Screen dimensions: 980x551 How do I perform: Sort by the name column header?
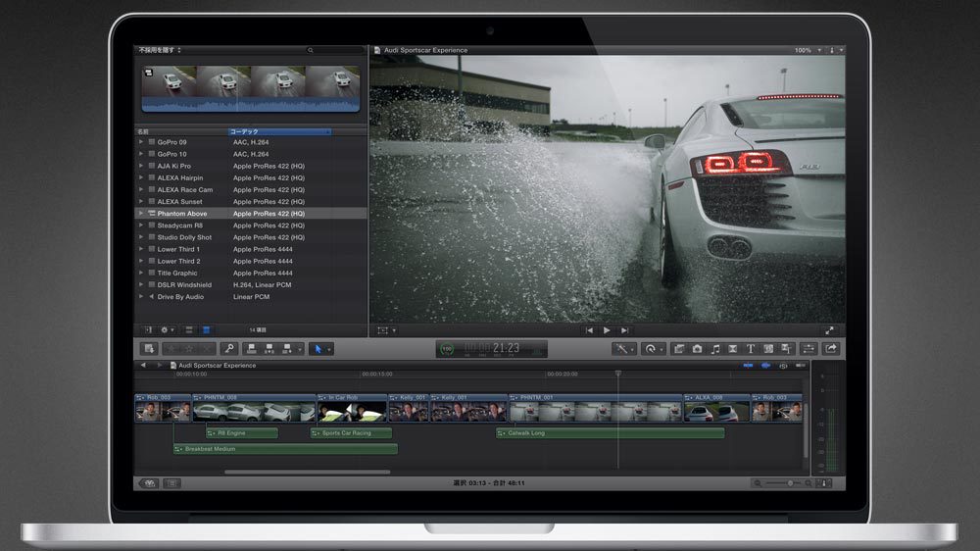(x=181, y=131)
